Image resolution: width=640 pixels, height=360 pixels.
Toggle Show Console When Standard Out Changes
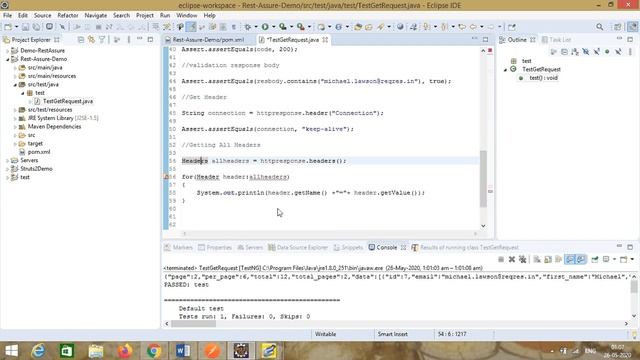click(x=570, y=259)
